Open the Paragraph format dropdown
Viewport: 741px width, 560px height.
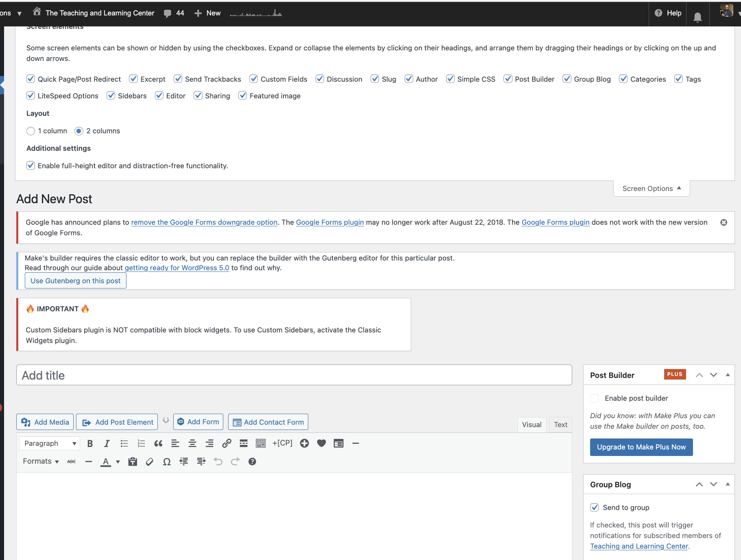tap(50, 443)
